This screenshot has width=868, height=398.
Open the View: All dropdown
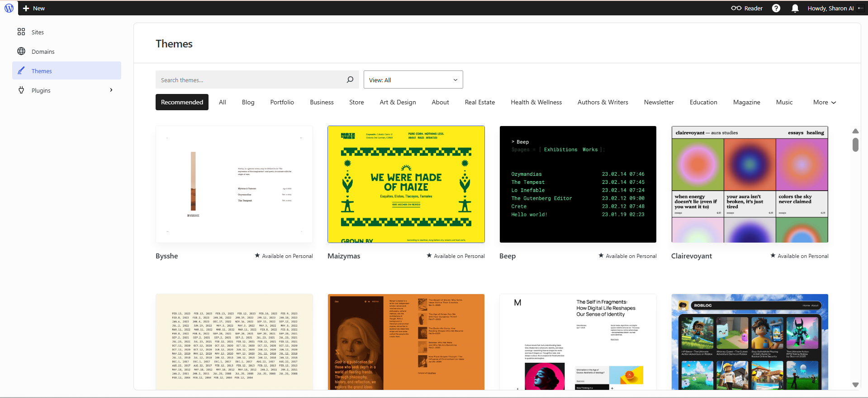pyautogui.click(x=413, y=80)
